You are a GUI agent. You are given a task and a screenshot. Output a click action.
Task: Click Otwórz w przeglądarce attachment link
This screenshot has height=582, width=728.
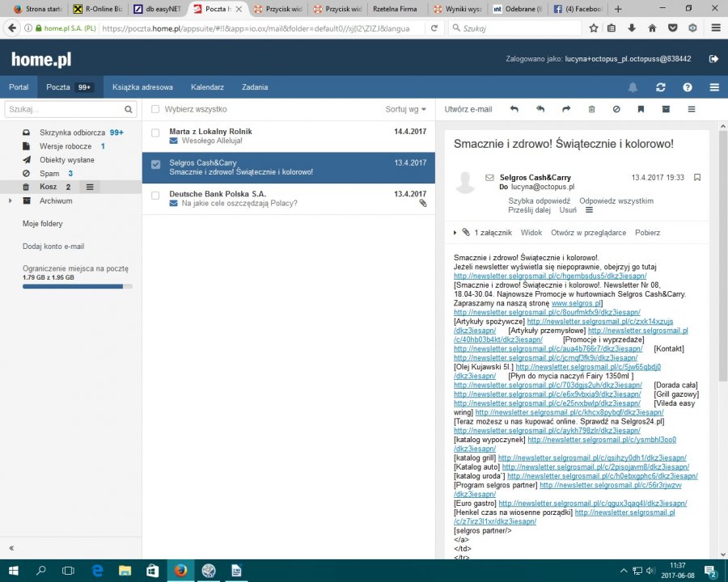click(x=588, y=233)
